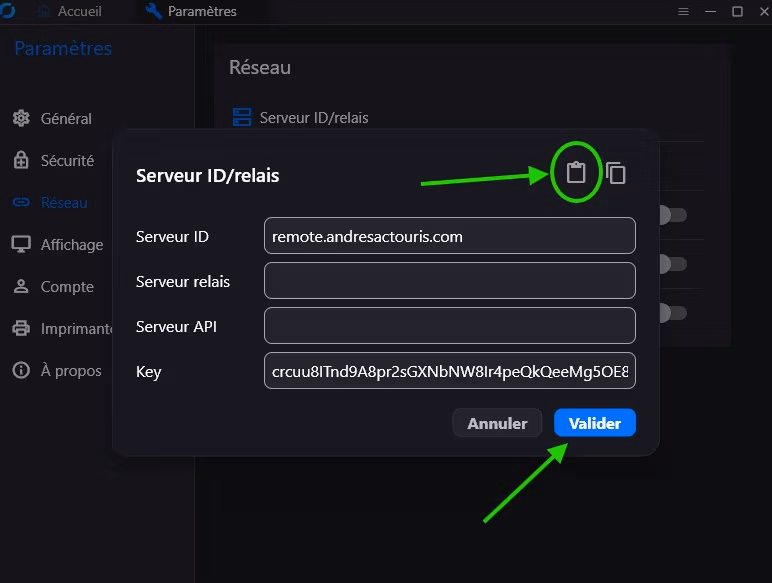Click the Général gear icon
The height and width of the screenshot is (583, 772).
click(x=21, y=118)
